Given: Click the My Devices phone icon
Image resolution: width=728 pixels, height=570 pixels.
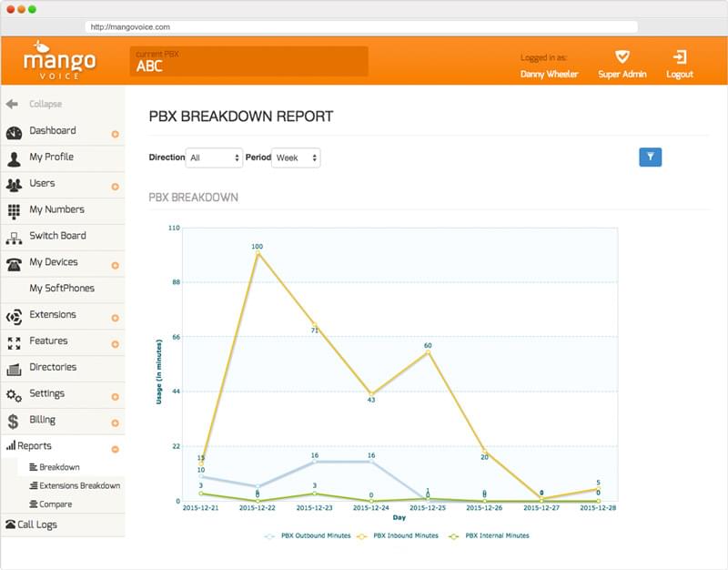Looking at the screenshot, I should (x=14, y=263).
